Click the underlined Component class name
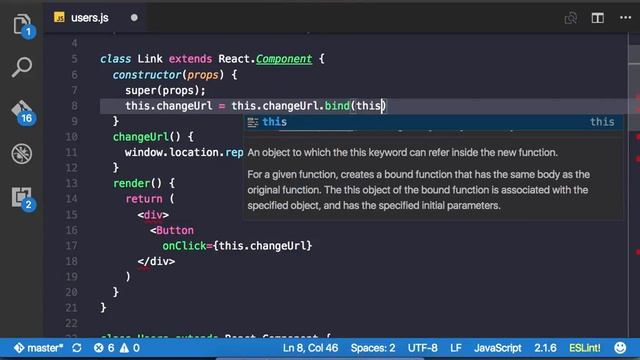640x360 pixels. 284,59
